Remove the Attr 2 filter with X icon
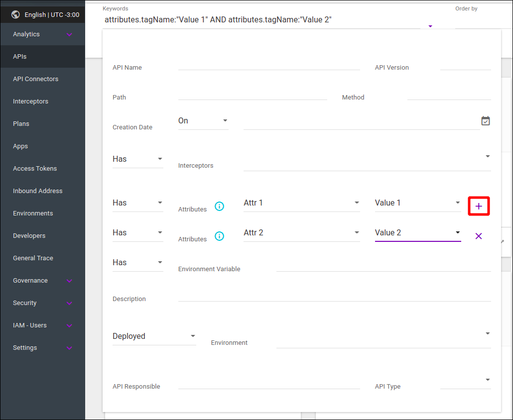This screenshot has width=513, height=420. coord(479,236)
